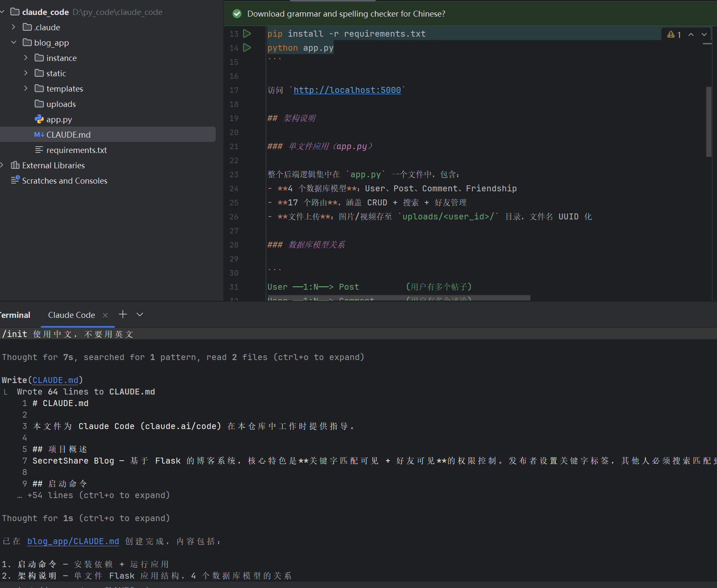
Task: Click the static folder icon
Action: [x=39, y=73]
